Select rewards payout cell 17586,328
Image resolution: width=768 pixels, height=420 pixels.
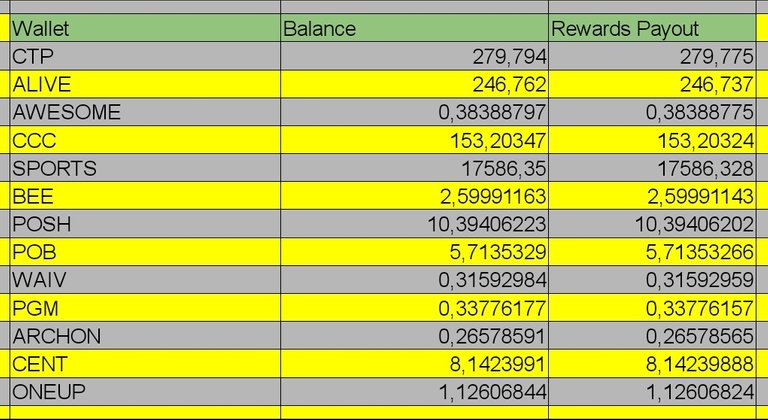pyautogui.click(x=652, y=168)
